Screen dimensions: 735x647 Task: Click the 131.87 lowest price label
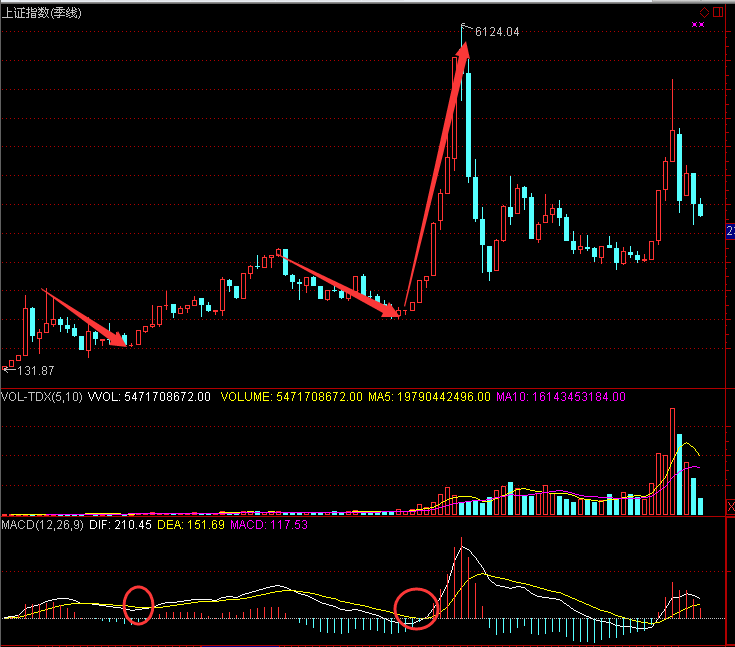36,371
